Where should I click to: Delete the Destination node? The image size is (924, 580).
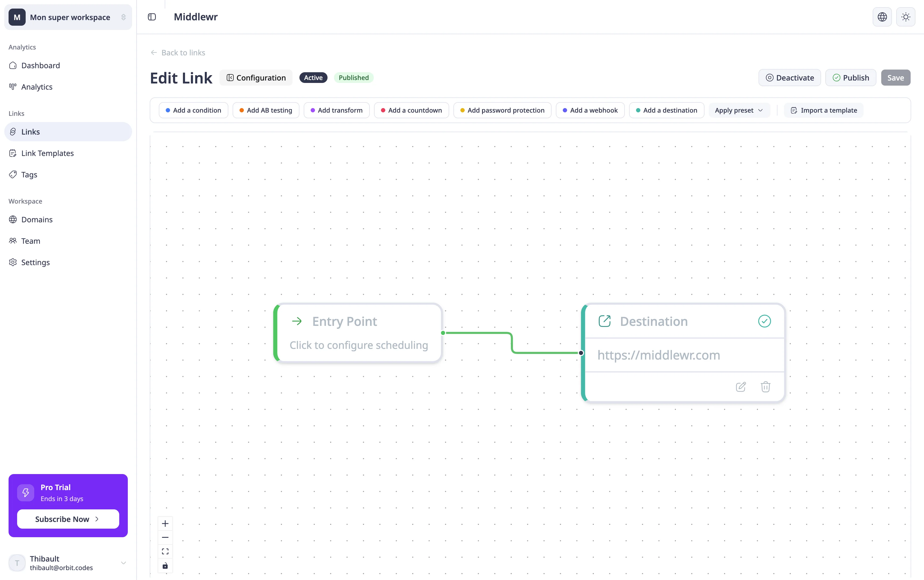pyautogui.click(x=765, y=387)
